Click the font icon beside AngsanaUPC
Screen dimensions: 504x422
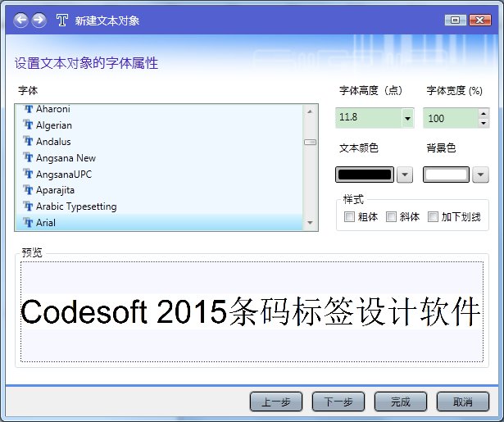(29, 174)
